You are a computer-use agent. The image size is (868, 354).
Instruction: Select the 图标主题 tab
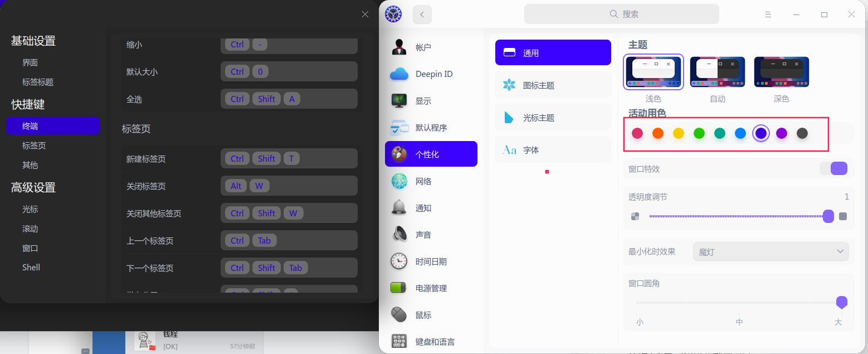pyautogui.click(x=553, y=85)
